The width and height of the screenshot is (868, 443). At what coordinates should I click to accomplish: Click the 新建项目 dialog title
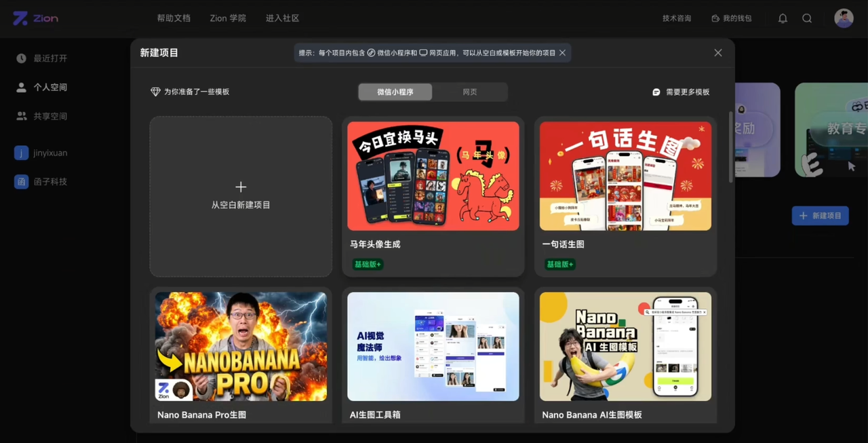[x=159, y=53]
